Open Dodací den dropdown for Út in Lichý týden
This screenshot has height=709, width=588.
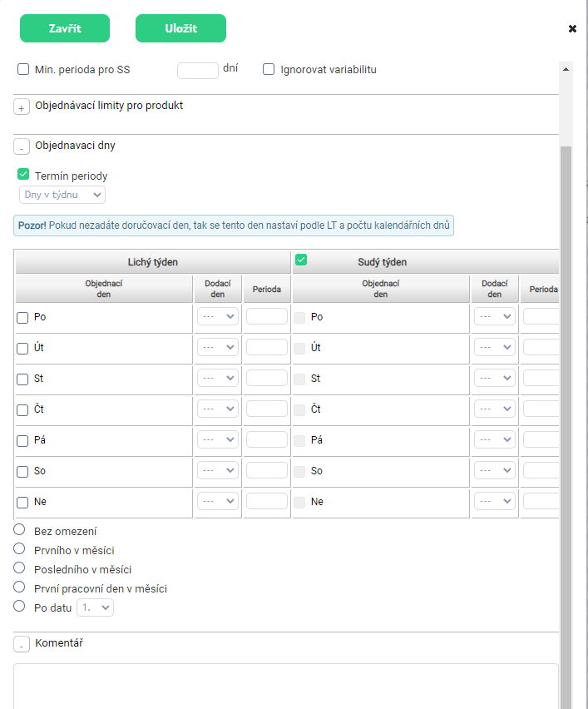218,348
